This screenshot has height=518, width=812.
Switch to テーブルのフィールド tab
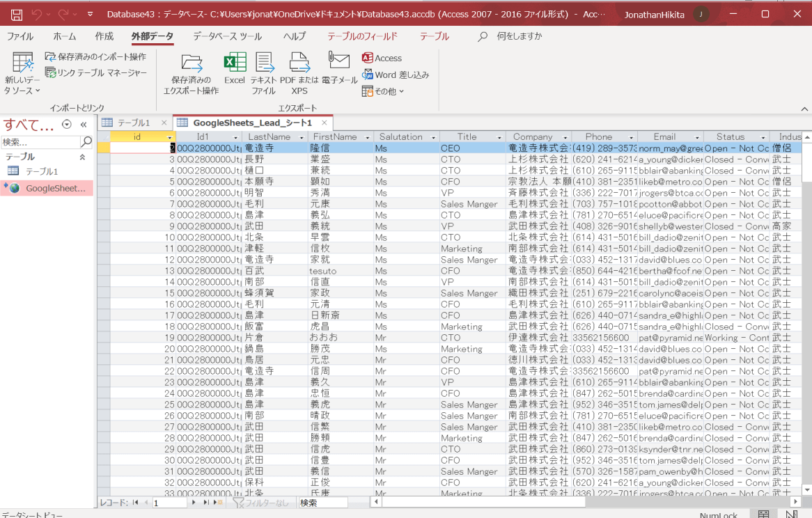tap(363, 36)
